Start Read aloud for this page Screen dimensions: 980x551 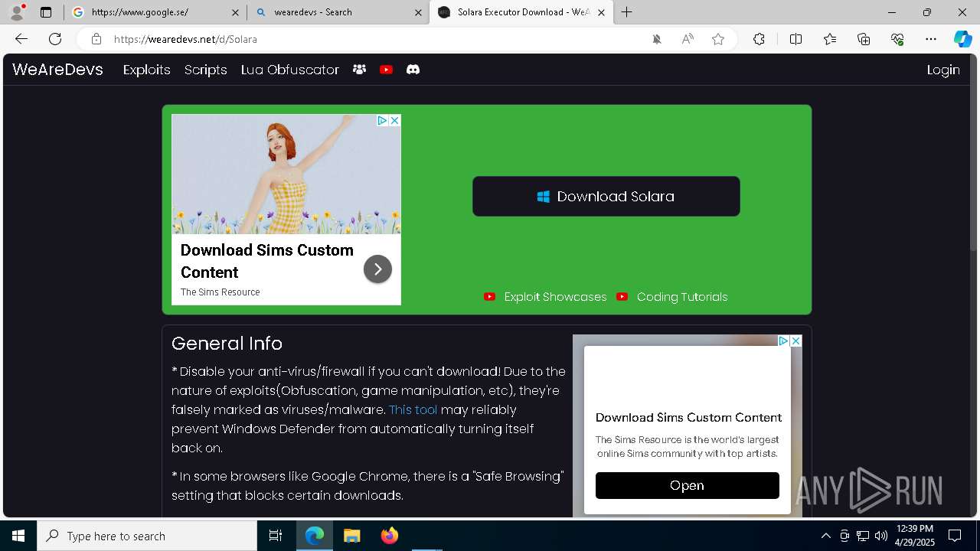(x=688, y=39)
